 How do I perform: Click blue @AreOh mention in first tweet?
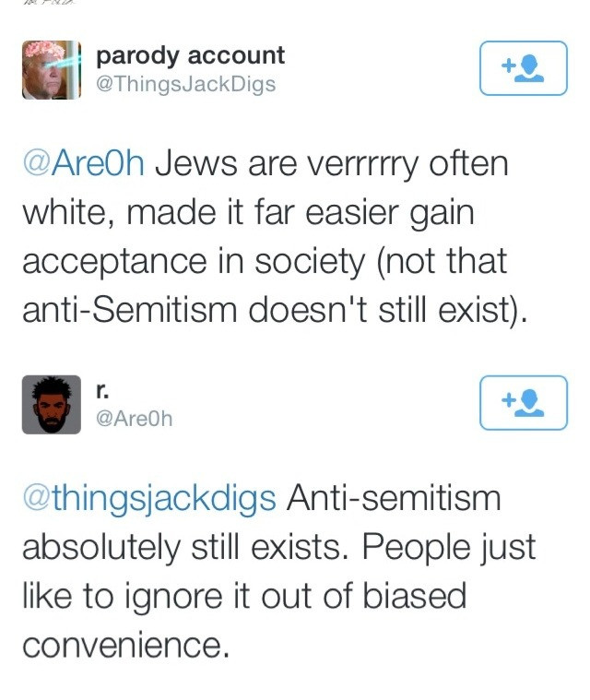(83, 166)
